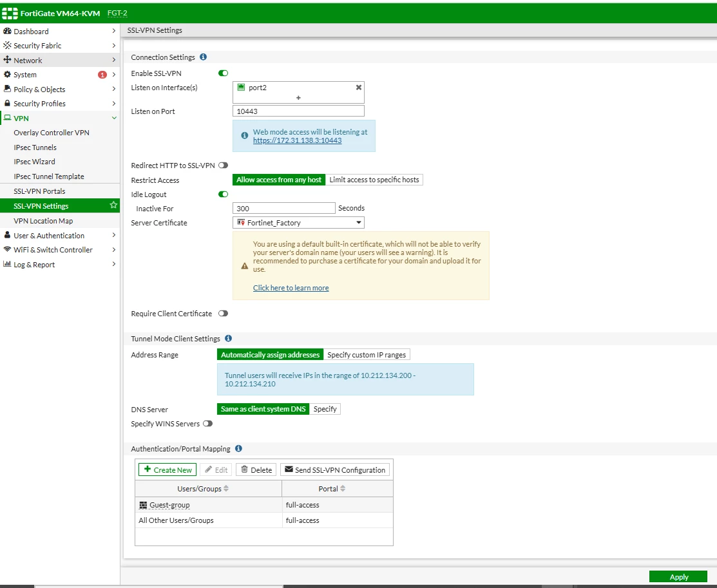Image resolution: width=717 pixels, height=588 pixels.
Task: Expand Security Profiles chevron
Action: point(114,103)
